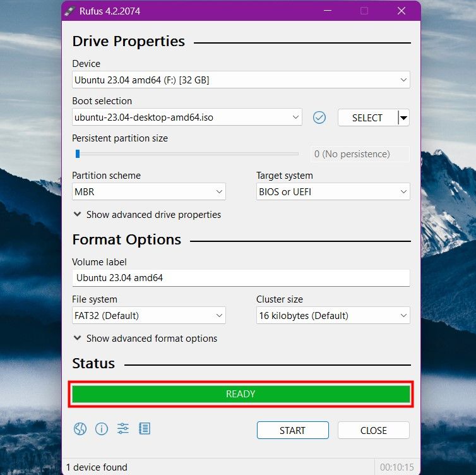The image size is (476, 475).
Task: Open the Cluster size dropdown
Action: pos(333,316)
